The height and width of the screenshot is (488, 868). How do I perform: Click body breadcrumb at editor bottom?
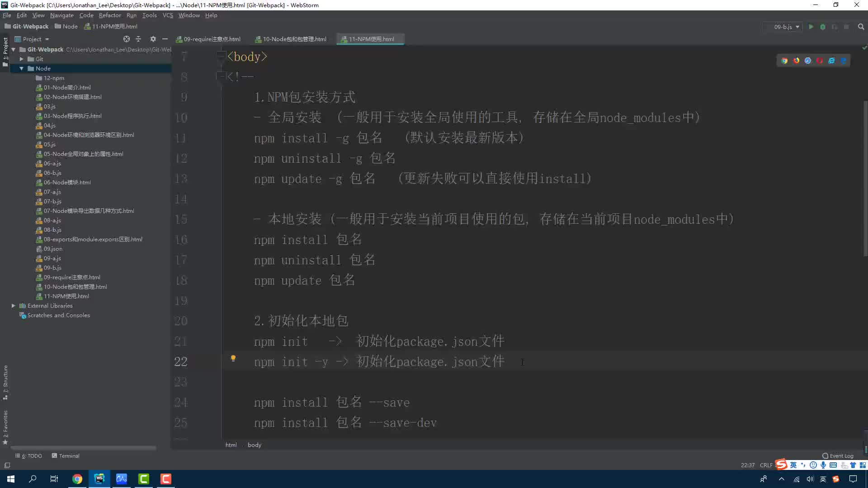coord(255,445)
